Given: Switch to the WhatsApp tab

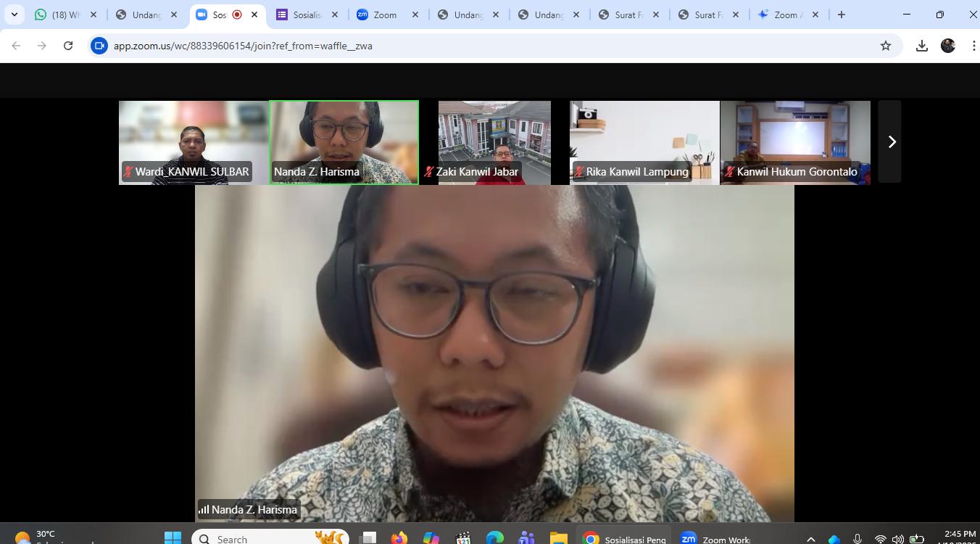Looking at the screenshot, I should click(x=62, y=15).
